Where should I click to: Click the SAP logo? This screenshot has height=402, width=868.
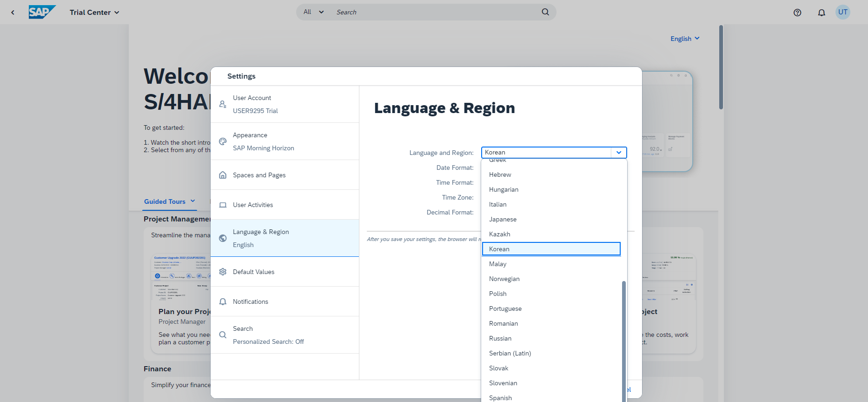coord(42,12)
